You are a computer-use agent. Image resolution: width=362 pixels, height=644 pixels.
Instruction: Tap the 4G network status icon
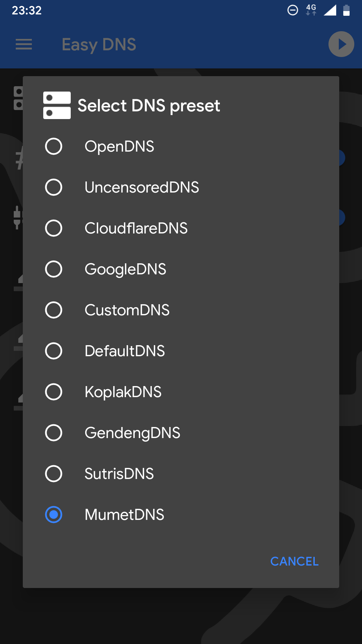(x=311, y=10)
